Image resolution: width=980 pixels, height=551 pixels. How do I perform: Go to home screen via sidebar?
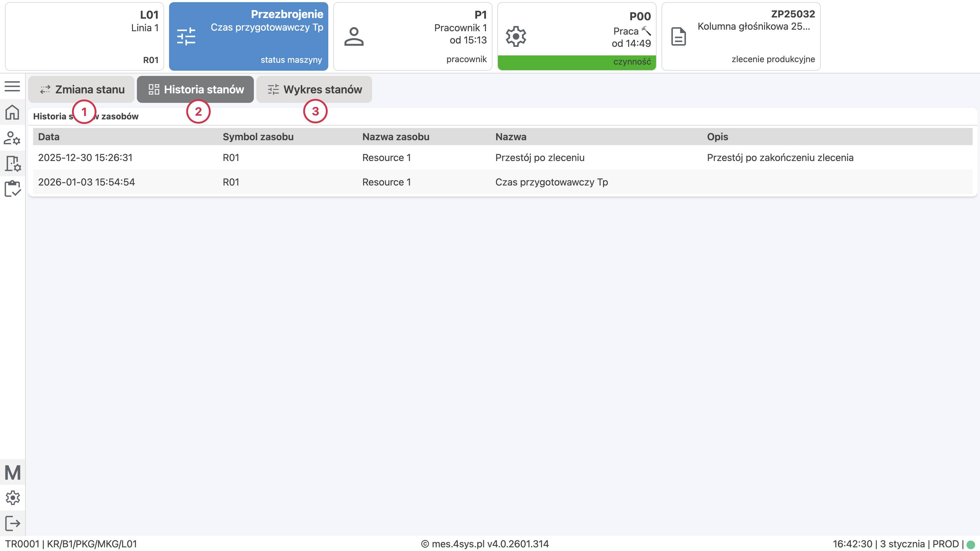click(12, 112)
